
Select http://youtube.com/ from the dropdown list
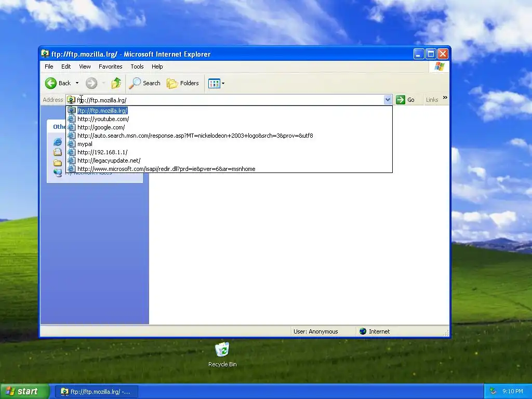(x=229, y=119)
